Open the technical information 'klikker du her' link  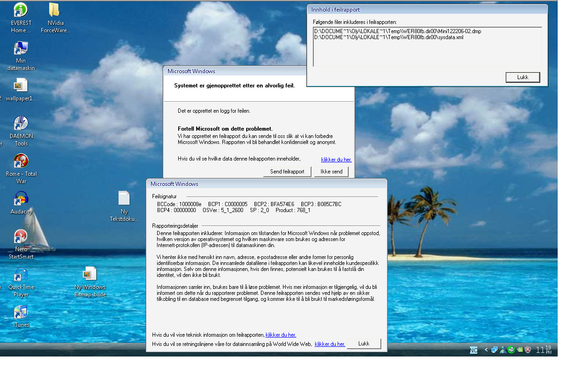pyautogui.click(x=281, y=335)
